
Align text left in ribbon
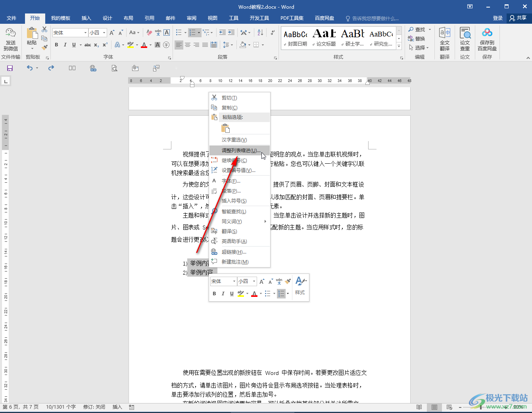(x=179, y=45)
